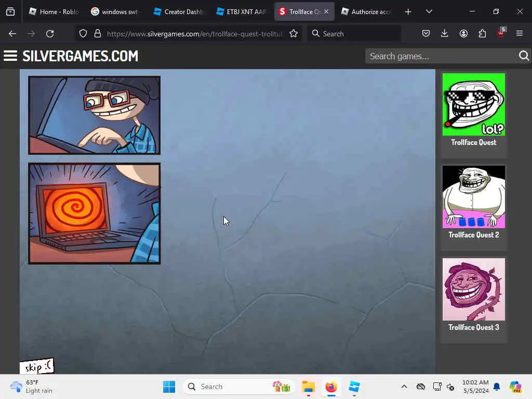Open the Trollface Quest game thumbnail
The image size is (532, 399).
tap(474, 104)
